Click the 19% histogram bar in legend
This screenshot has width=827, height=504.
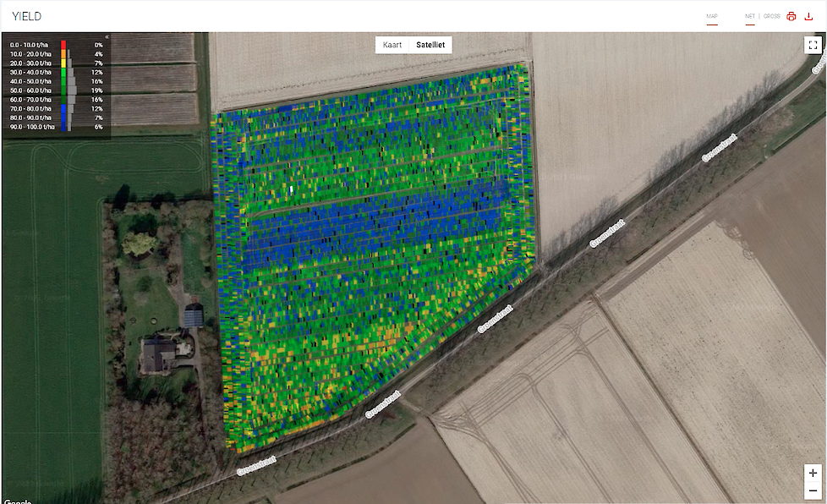[73, 89]
